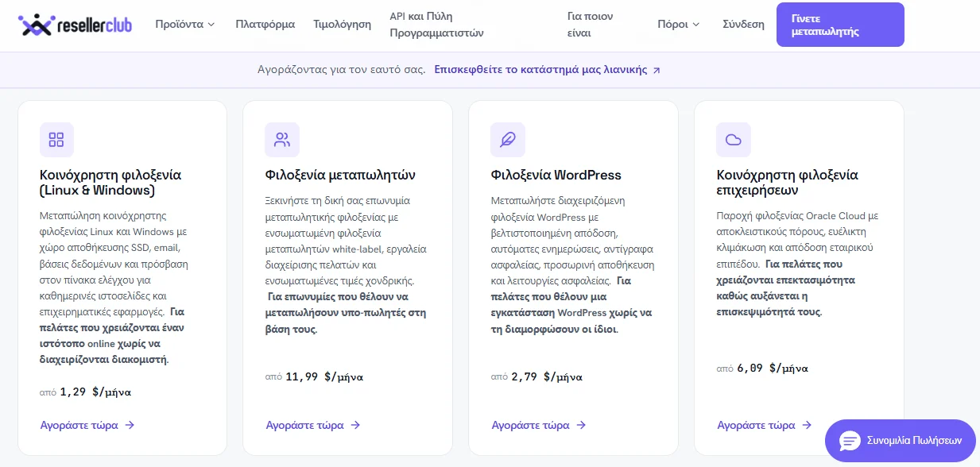Click the 6,09 $/μήνα price

773,368
